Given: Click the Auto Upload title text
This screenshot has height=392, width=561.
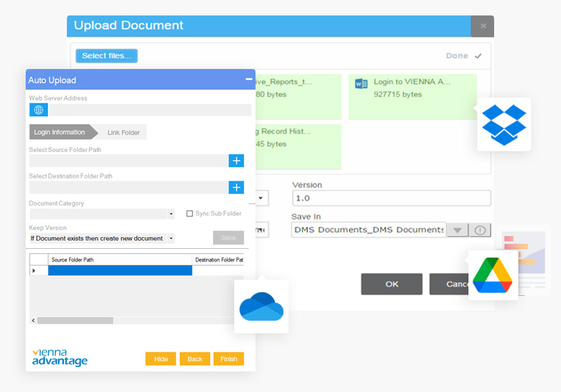Looking at the screenshot, I should pos(52,80).
